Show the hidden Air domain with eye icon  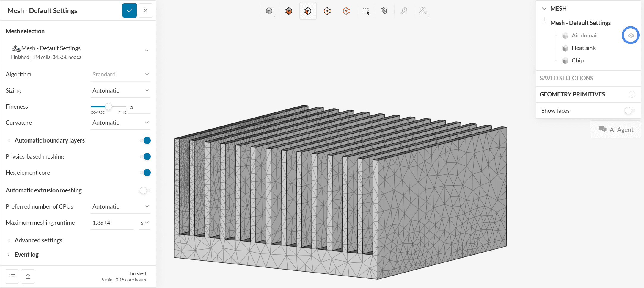point(631,35)
